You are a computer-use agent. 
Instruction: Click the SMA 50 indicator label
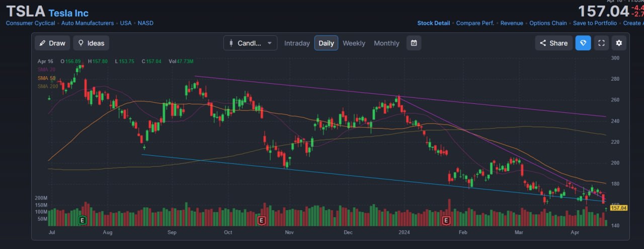coord(46,78)
